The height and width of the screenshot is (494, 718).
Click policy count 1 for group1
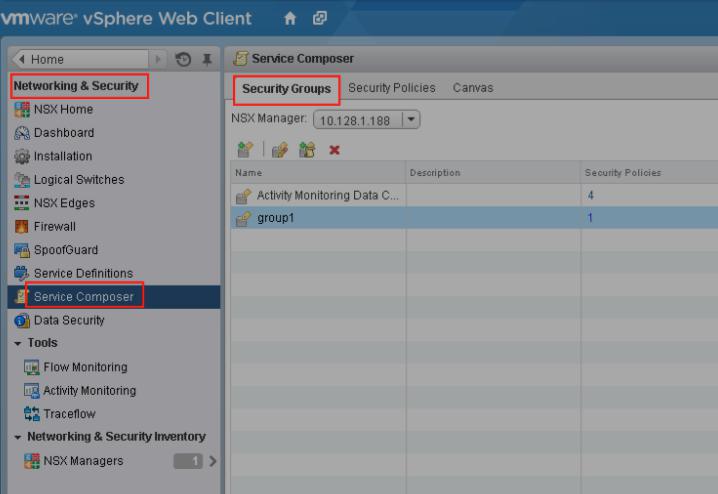click(590, 218)
